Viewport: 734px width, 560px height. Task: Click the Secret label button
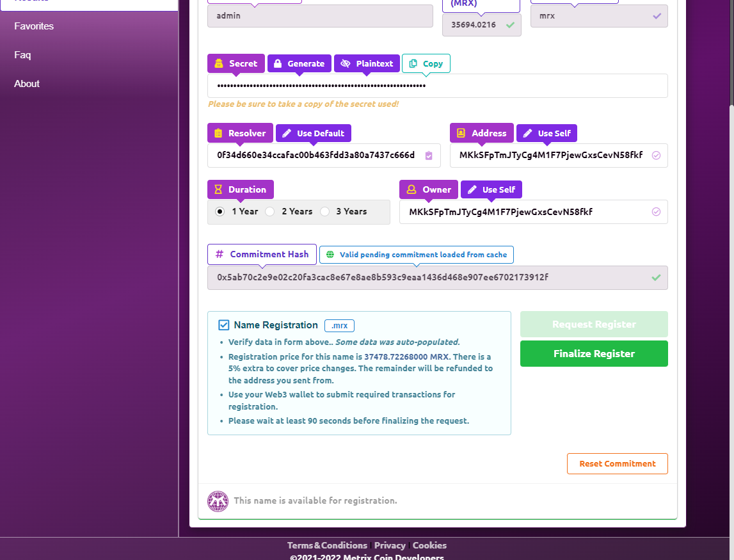point(236,63)
